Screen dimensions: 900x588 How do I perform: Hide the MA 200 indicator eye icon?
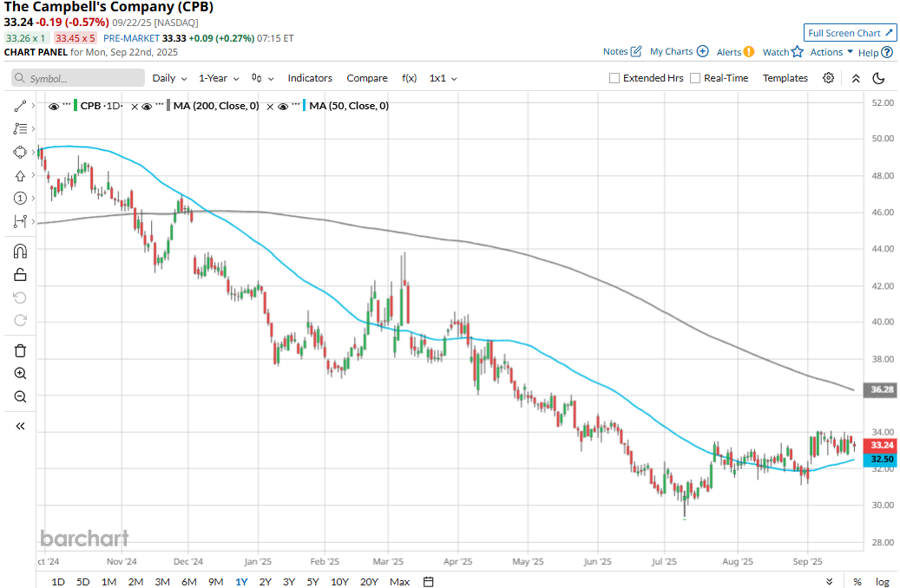tap(147, 106)
